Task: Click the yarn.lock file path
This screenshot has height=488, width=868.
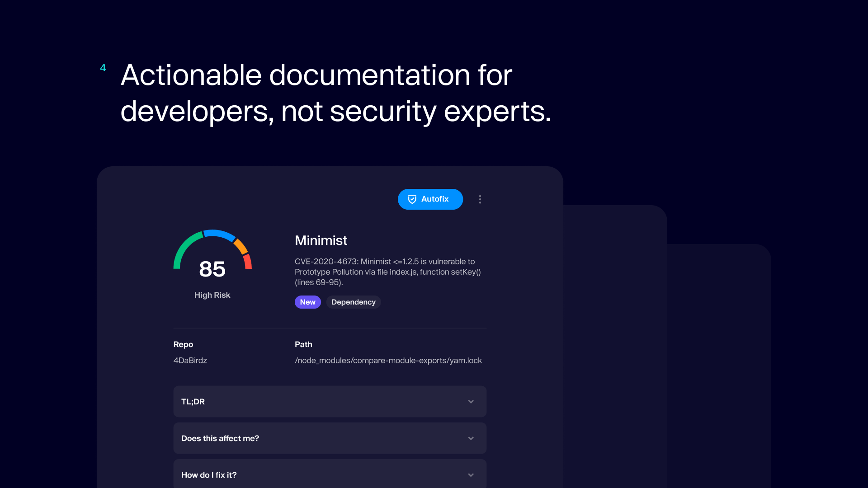Action: (x=388, y=361)
